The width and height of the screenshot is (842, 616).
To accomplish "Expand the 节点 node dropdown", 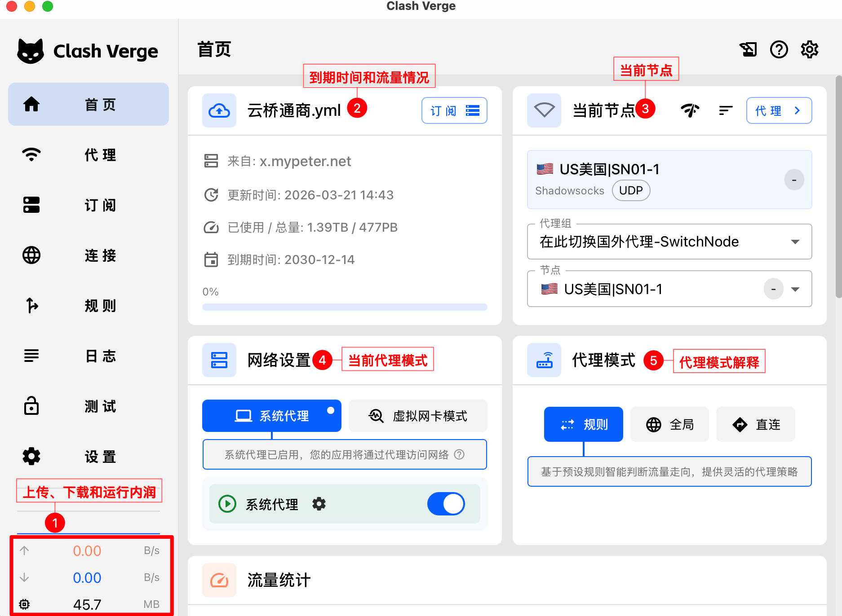I will (x=669, y=289).
